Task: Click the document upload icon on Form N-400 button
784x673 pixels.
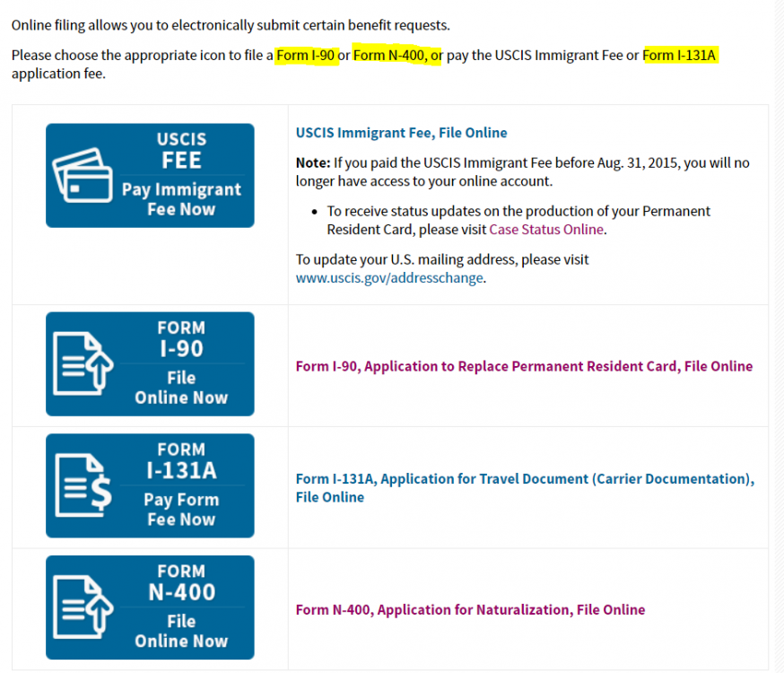Action: [83, 607]
